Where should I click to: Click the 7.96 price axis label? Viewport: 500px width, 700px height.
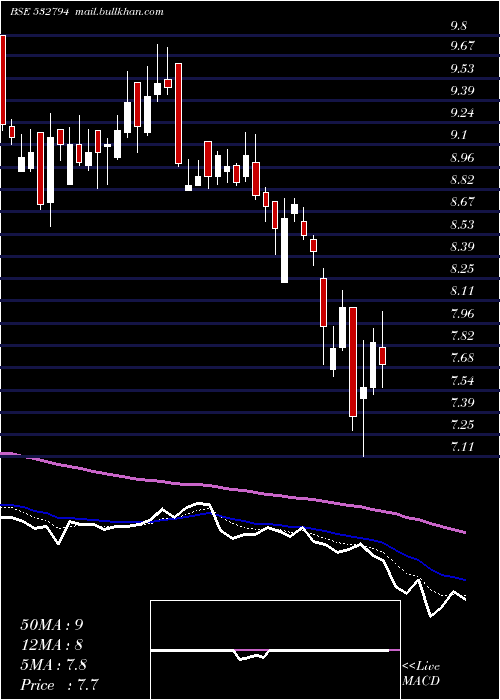click(x=462, y=313)
